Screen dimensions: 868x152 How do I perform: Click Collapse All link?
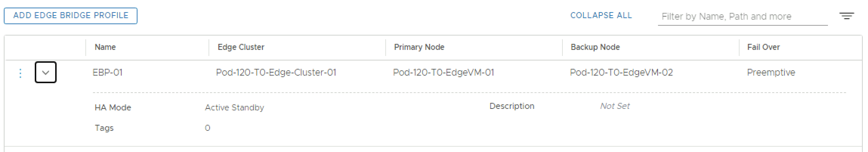pos(601,16)
